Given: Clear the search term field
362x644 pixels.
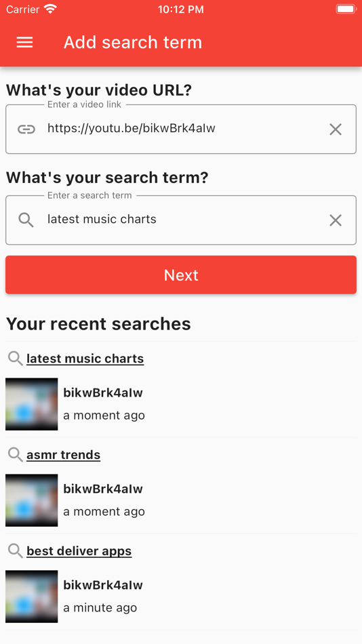Looking at the screenshot, I should coord(336,220).
